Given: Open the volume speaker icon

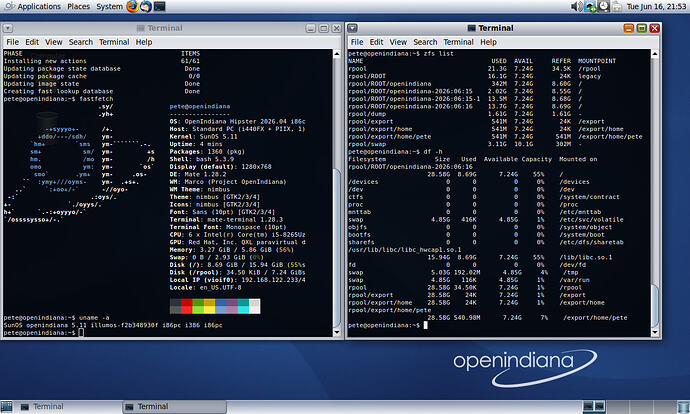Looking at the screenshot, I should [576, 6].
